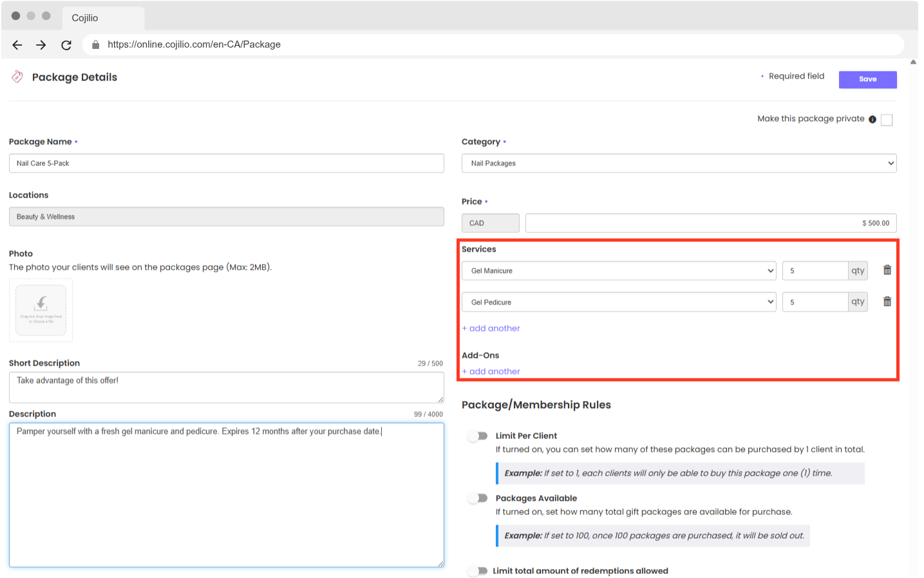Click the Package Details tag icon
The width and height of the screenshot is (924, 578).
tap(17, 77)
